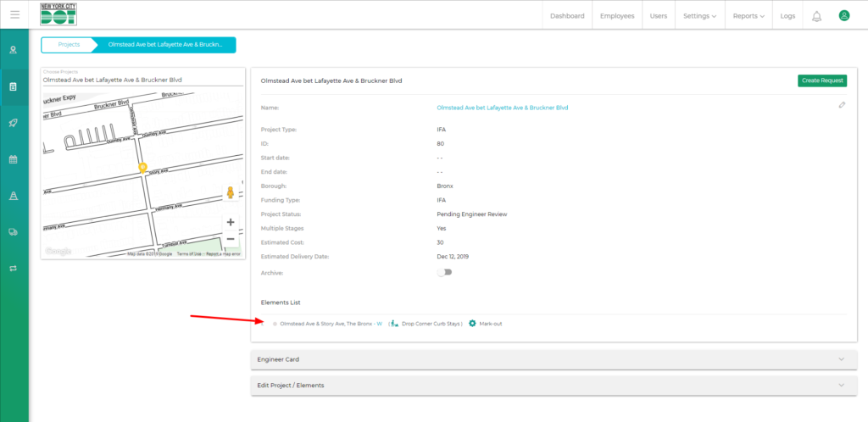
Task: Click the notification bell icon
Action: coord(816,16)
